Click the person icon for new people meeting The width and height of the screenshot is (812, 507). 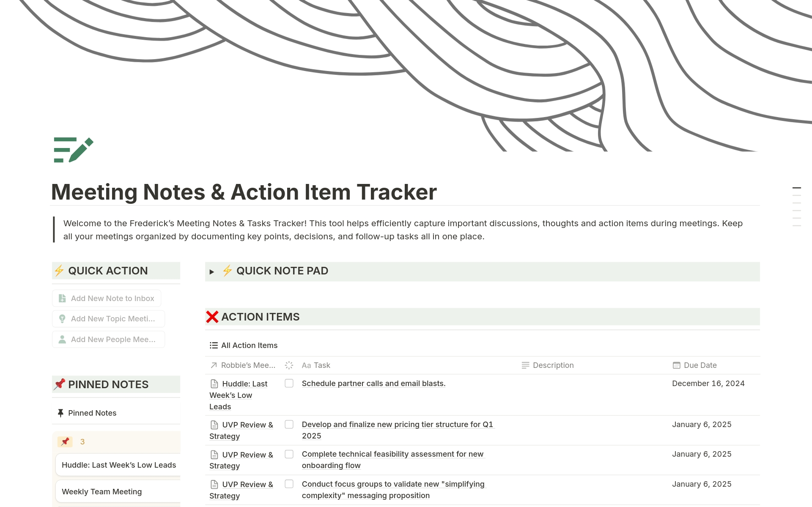[x=62, y=340]
